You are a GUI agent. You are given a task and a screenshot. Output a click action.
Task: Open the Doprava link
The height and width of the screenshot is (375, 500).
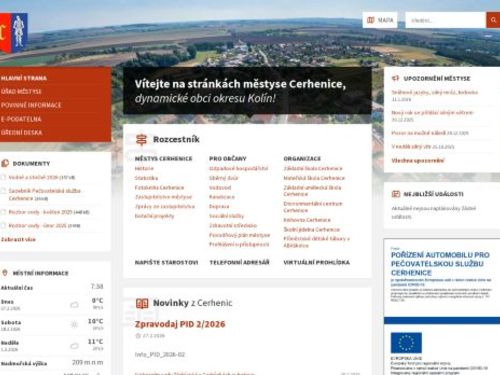(219, 207)
